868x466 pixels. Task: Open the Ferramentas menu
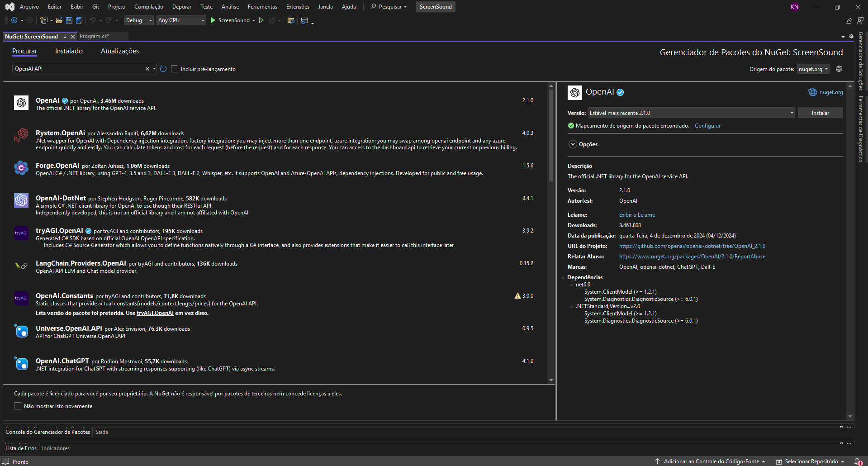(x=262, y=7)
